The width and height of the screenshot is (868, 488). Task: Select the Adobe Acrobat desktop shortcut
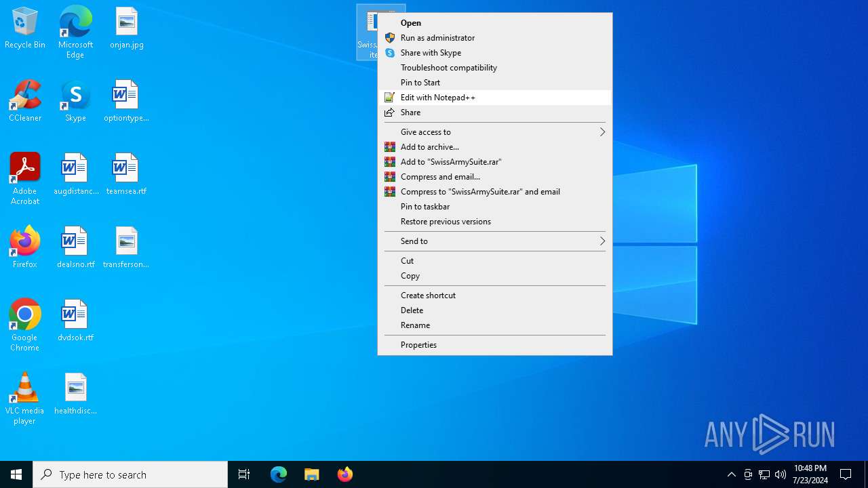point(25,179)
